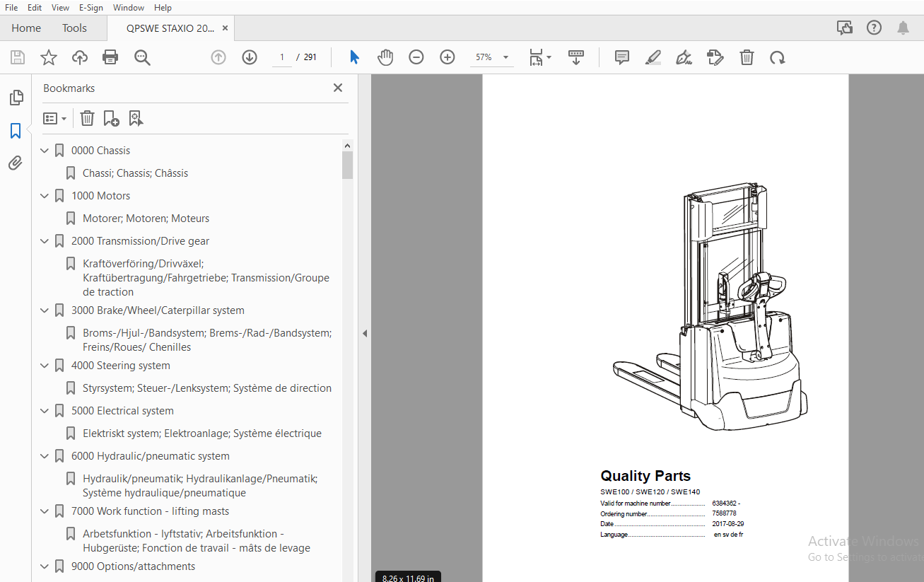This screenshot has width=924, height=582.
Task: Find current bookmark icon
Action: point(136,118)
